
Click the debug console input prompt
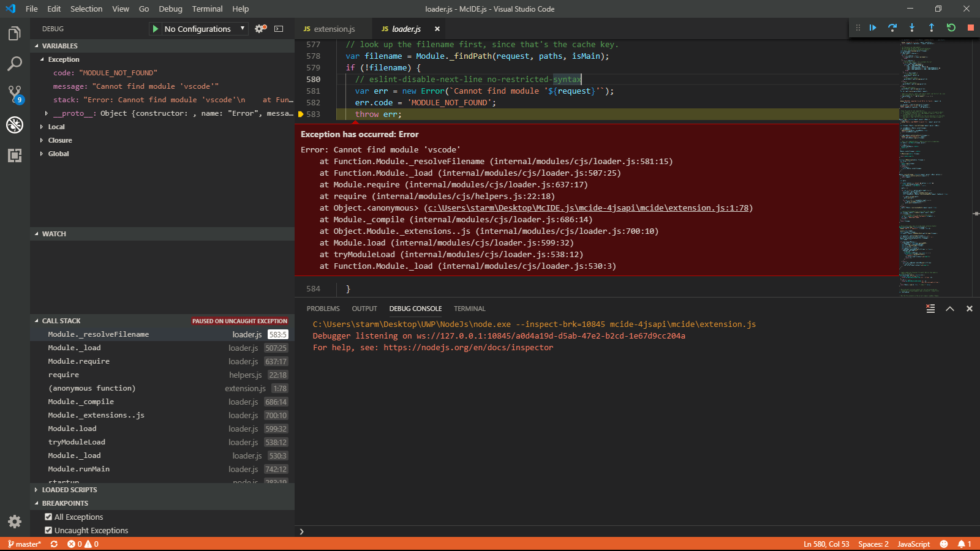(x=637, y=531)
